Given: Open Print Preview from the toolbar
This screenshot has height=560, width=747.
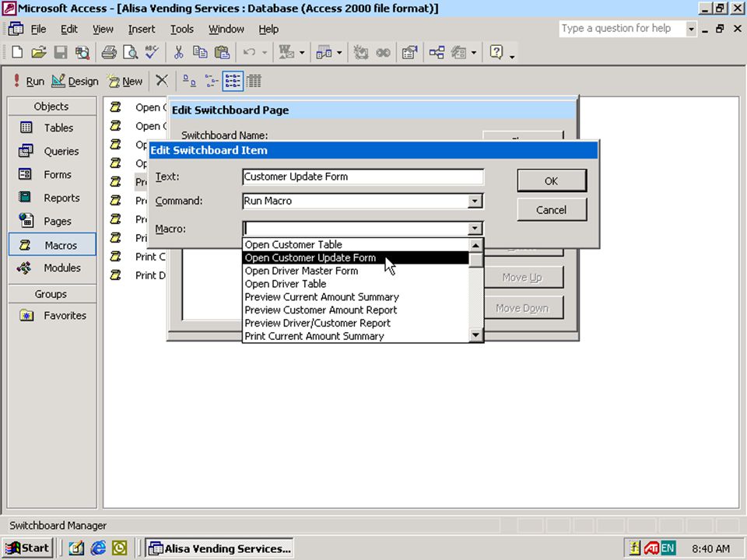Looking at the screenshot, I should (x=130, y=52).
